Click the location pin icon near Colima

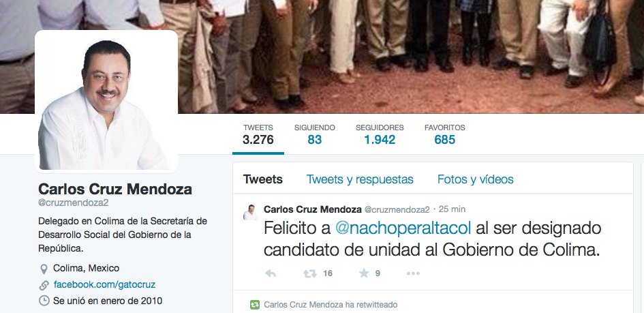44,269
